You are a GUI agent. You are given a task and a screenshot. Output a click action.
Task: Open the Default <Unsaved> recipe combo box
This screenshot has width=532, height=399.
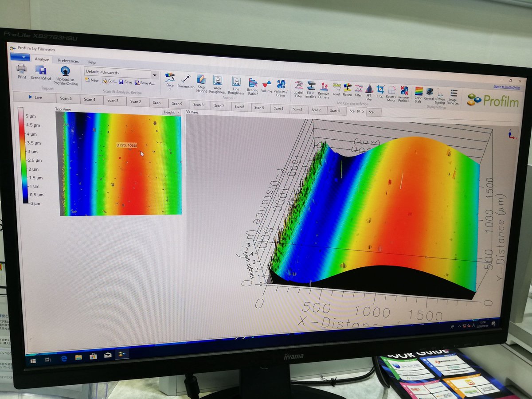[x=121, y=73]
